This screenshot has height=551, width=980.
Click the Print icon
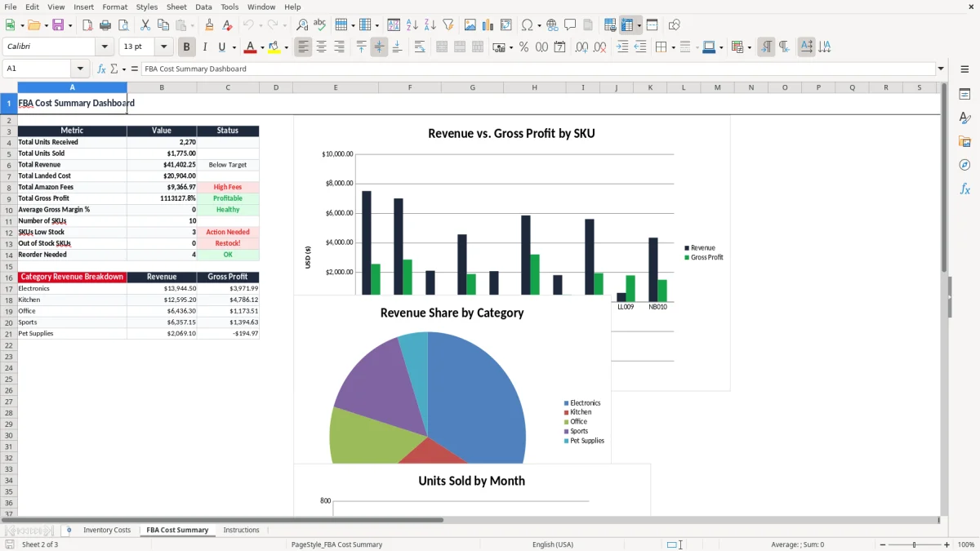point(105,25)
